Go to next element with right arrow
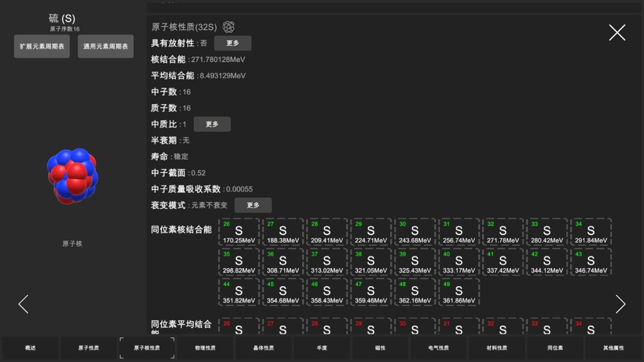Viewport: 644px width, 362px height. point(620,304)
